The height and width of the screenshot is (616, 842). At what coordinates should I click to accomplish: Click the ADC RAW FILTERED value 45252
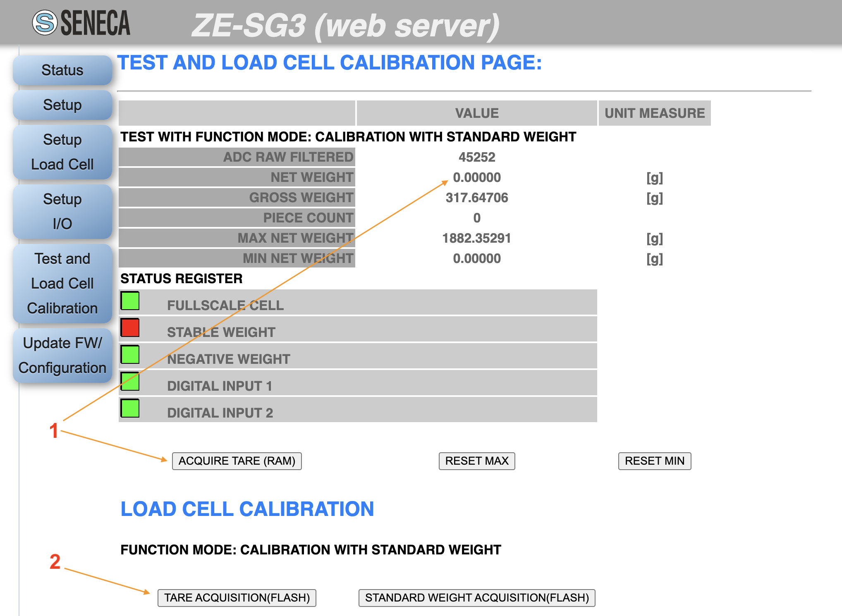click(x=477, y=157)
